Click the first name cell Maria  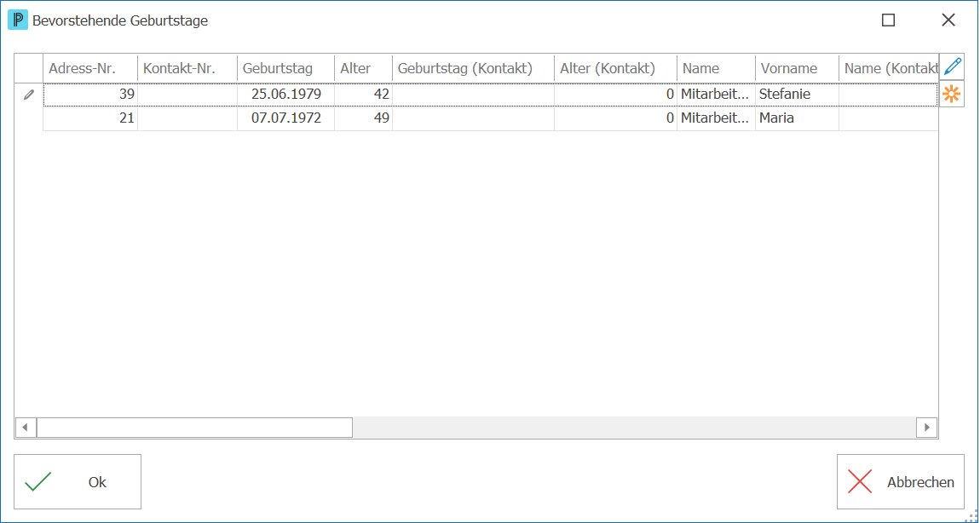coord(797,118)
